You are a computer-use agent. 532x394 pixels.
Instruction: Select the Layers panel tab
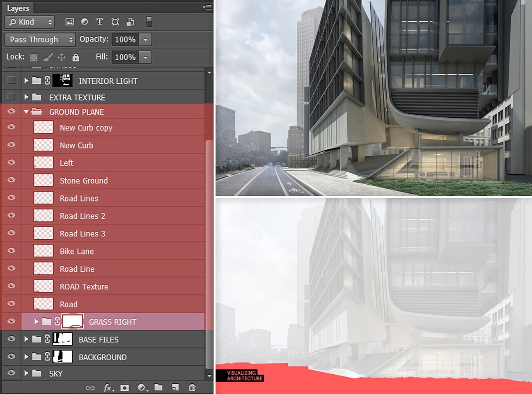[x=18, y=8]
